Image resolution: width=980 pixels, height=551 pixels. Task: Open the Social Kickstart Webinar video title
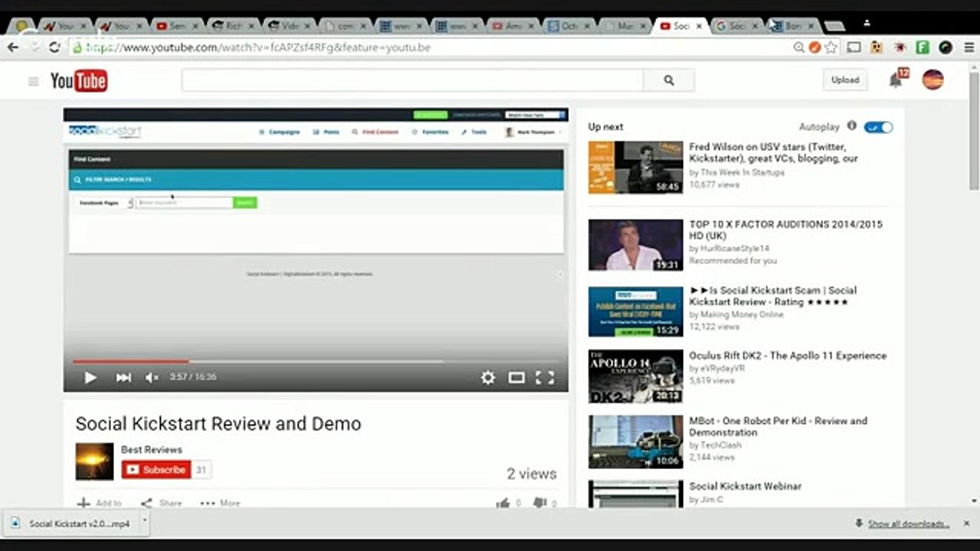pos(745,486)
